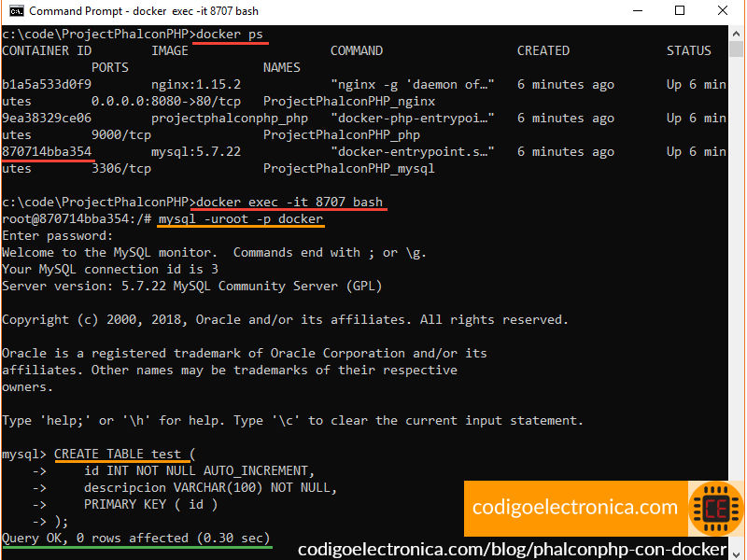The width and height of the screenshot is (747, 560).
Task: Click the "docker-entrypoint.s…" command text
Action: click(413, 152)
